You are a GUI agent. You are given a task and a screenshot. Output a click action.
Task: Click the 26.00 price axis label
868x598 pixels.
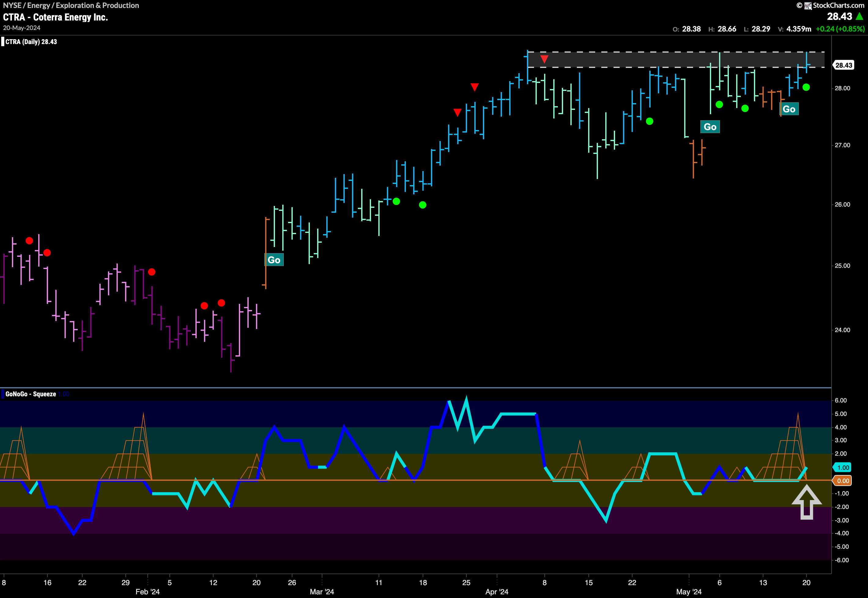point(842,204)
